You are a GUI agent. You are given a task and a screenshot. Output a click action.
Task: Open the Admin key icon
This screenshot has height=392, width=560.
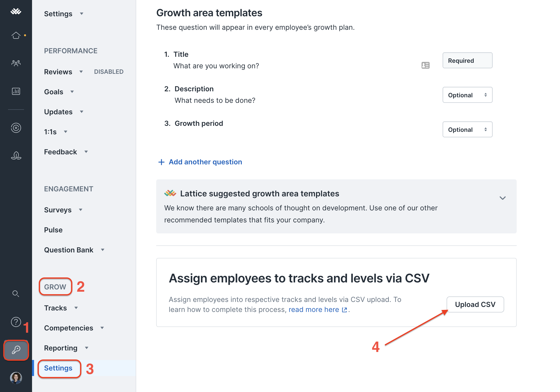click(16, 350)
